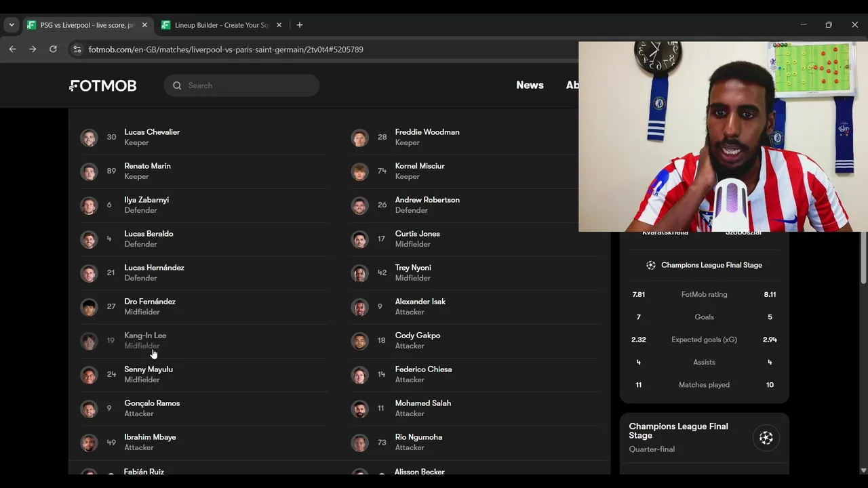The width and height of the screenshot is (868, 488).
Task: Click Andrew Robertson's avatar
Action: tap(360, 205)
